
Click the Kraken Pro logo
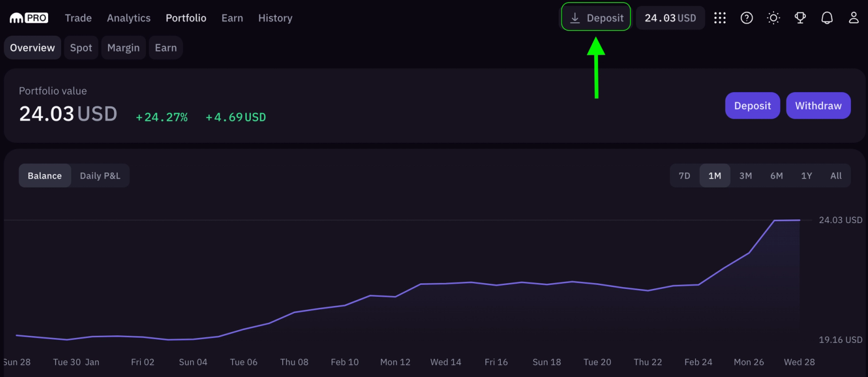[x=29, y=18]
